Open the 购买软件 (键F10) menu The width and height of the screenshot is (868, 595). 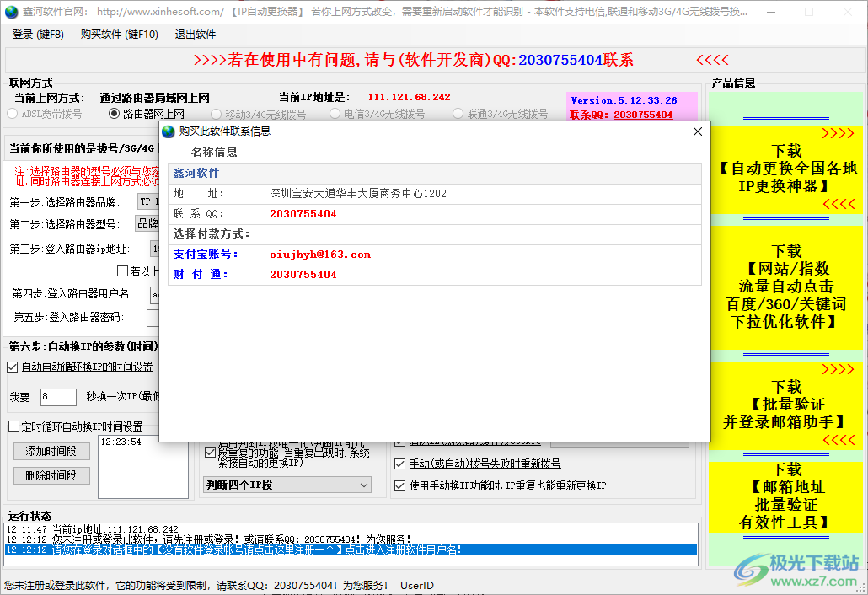pos(119,35)
